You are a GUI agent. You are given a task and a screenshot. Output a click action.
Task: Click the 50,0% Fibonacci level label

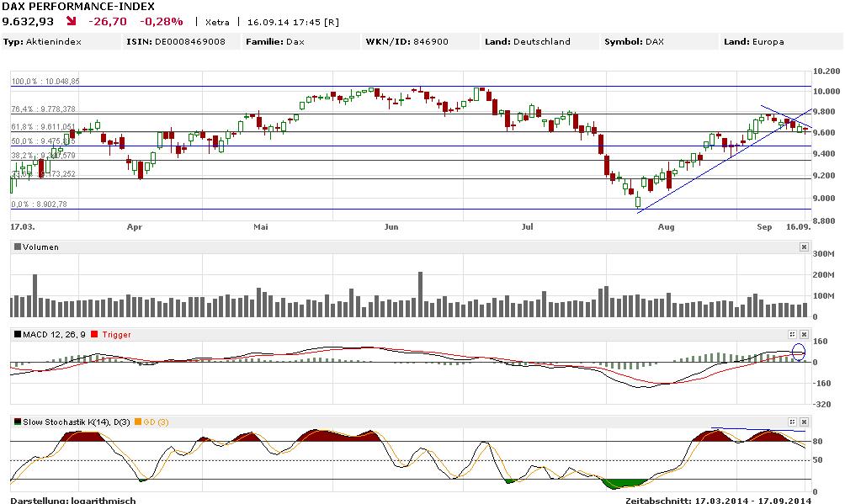coord(43,141)
